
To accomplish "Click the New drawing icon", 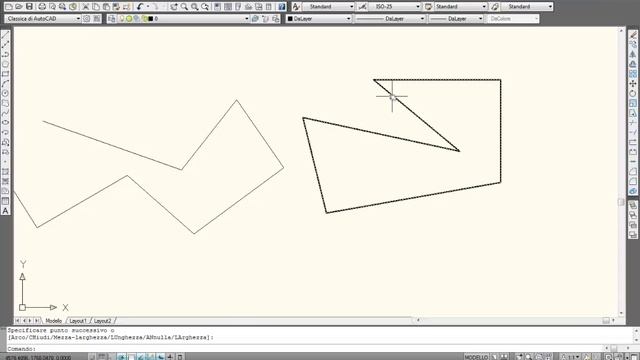I will (9, 7).
